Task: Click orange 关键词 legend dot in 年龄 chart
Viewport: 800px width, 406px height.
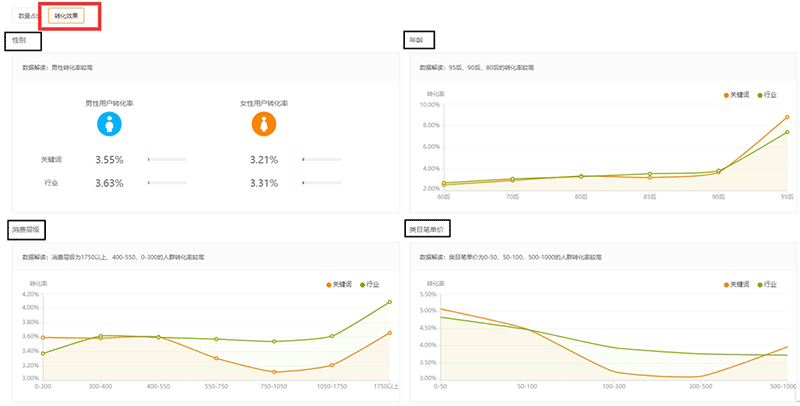Action: pos(726,94)
